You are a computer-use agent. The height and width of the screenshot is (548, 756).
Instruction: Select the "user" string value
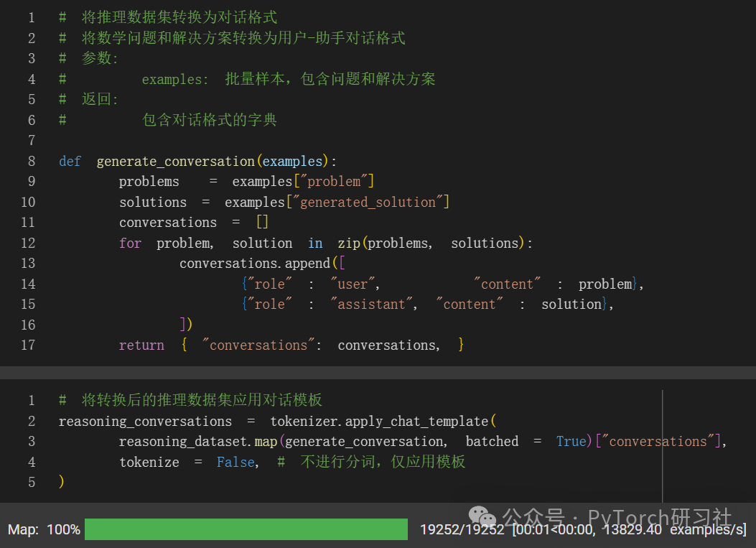pyautogui.click(x=353, y=284)
